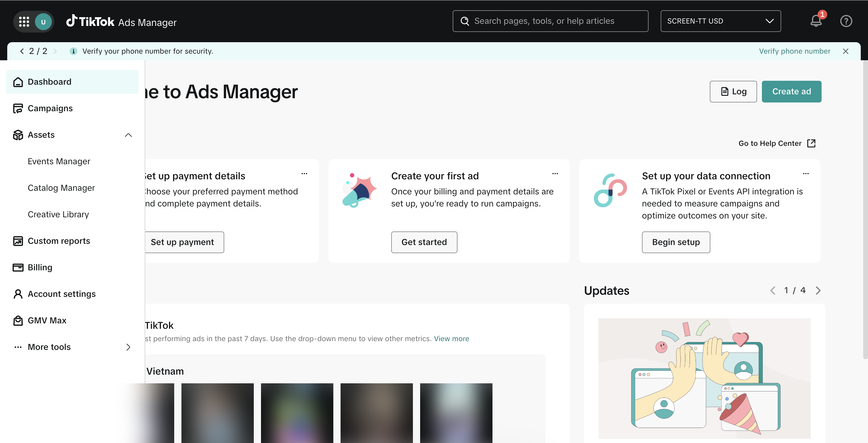868x443 pixels.
Task: Open Events Manager
Action: pyautogui.click(x=59, y=161)
